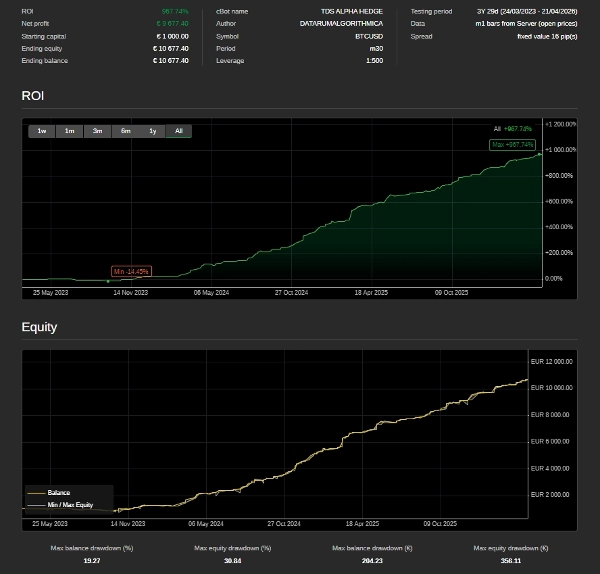The height and width of the screenshot is (574, 600).
Task: Click the ROI percentage value in summary
Action: point(175,11)
